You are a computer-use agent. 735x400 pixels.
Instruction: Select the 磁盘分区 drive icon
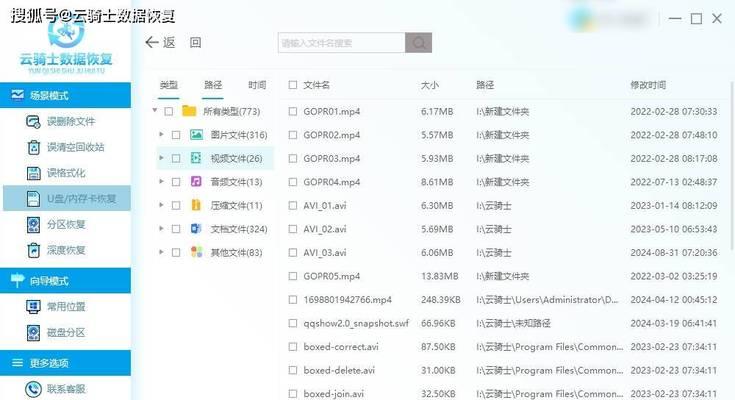pyautogui.click(x=33, y=333)
